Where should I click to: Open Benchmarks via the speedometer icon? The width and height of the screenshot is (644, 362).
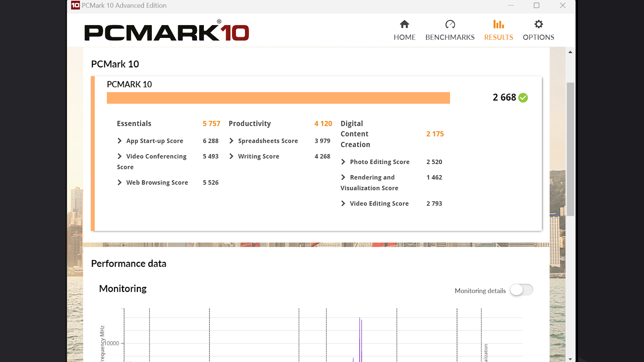[x=450, y=24]
